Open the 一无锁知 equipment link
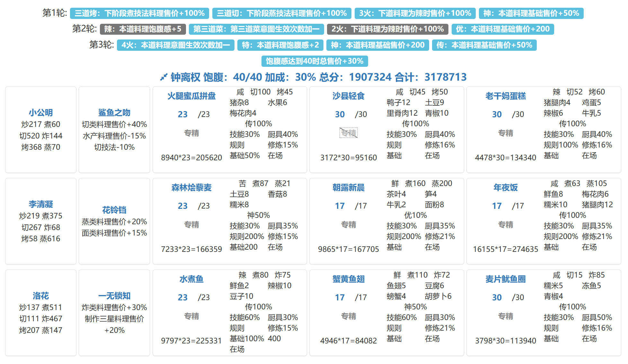The image size is (628, 364). click(x=114, y=296)
